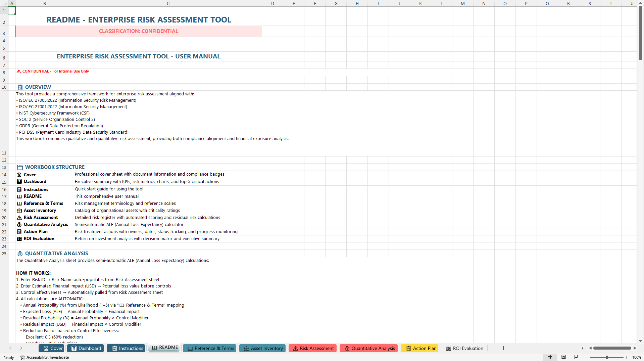This screenshot has width=644, height=361.
Task: Open the Action Plan sheet tab
Action: 419,348
